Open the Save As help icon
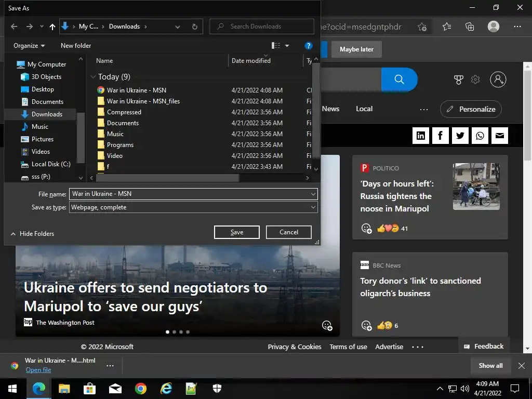Viewport: 532px width, 399px height. 309,46
